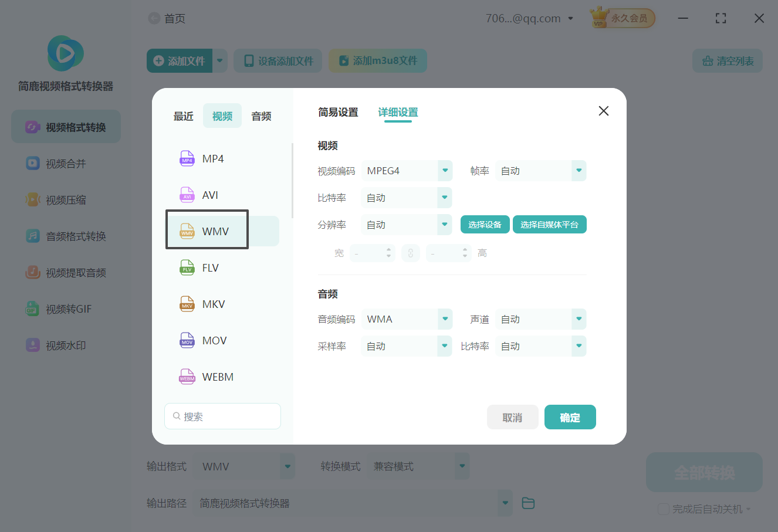Switch to the 简易设置 tab
The image size is (778, 532).
tap(337, 112)
